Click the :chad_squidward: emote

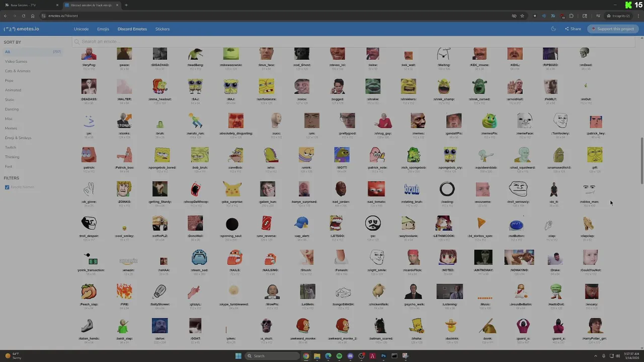pyautogui.click(x=522, y=155)
